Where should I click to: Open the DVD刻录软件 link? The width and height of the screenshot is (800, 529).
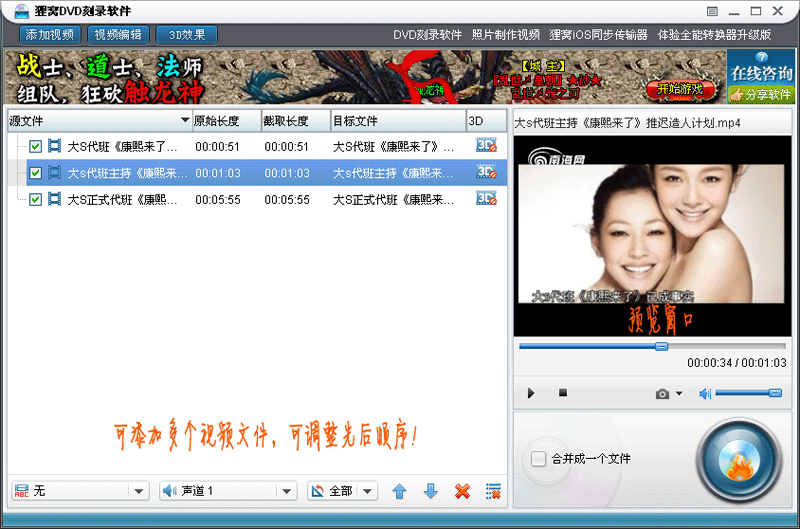[428, 35]
